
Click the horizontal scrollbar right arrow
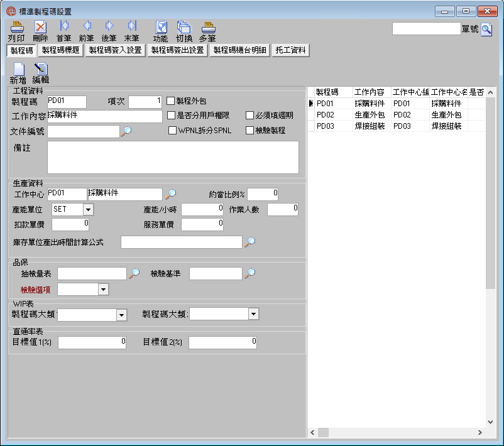click(x=480, y=433)
